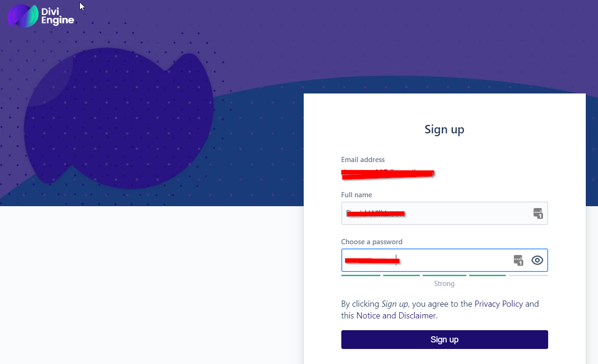Open password manager icon in password field

pyautogui.click(x=518, y=260)
